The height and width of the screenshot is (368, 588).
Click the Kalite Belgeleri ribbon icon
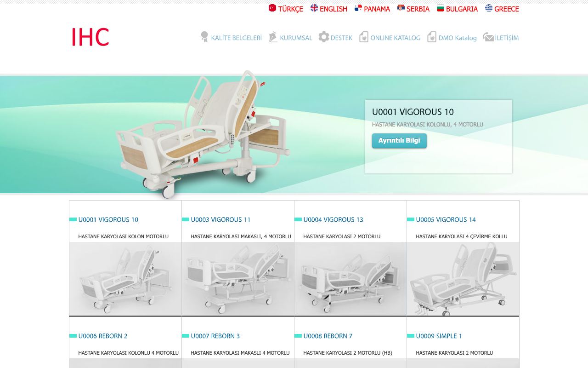click(204, 37)
